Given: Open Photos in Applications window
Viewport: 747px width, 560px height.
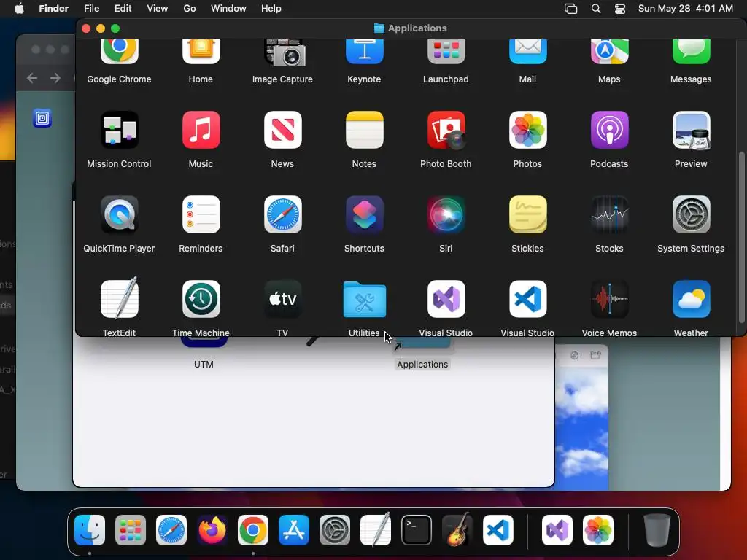Looking at the screenshot, I should (528, 130).
